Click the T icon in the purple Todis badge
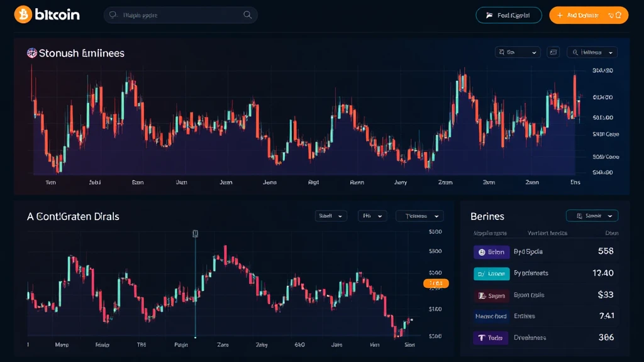The image size is (644, 362). [x=482, y=338]
